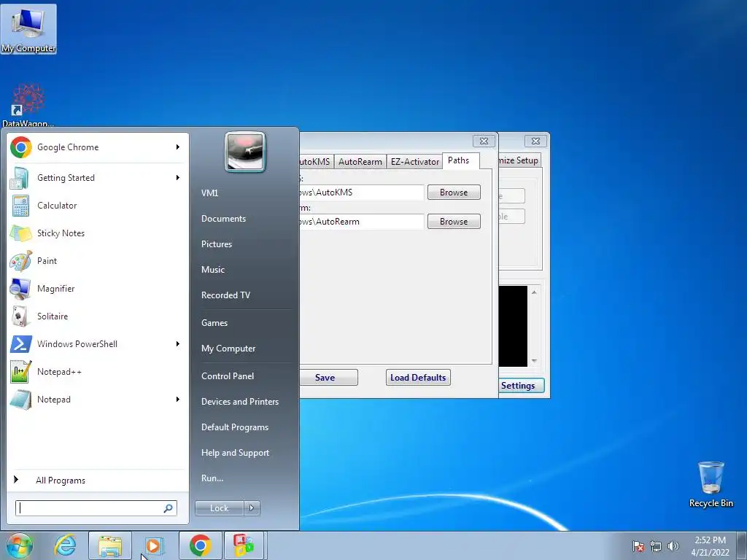This screenshot has height=560, width=747.
Task: Click the AutoRearm path text field
Action: click(x=361, y=222)
